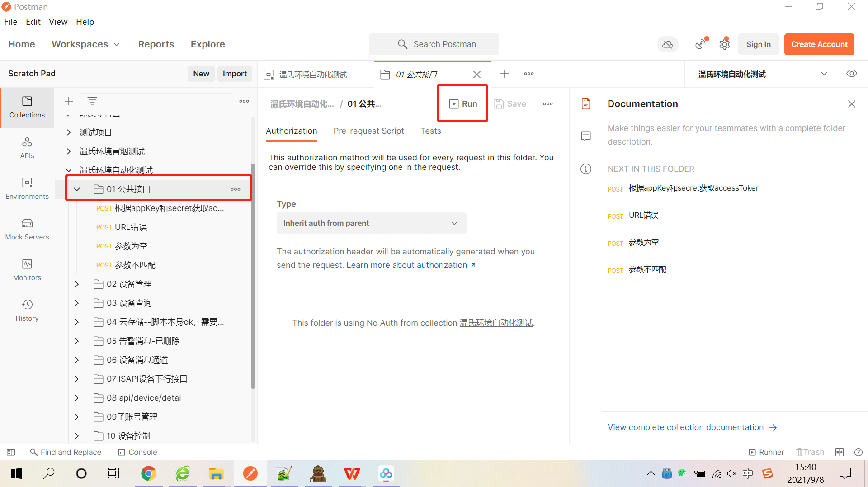This screenshot has height=487, width=868.
Task: Expand the 02 设备管理 folder
Action: [77, 284]
